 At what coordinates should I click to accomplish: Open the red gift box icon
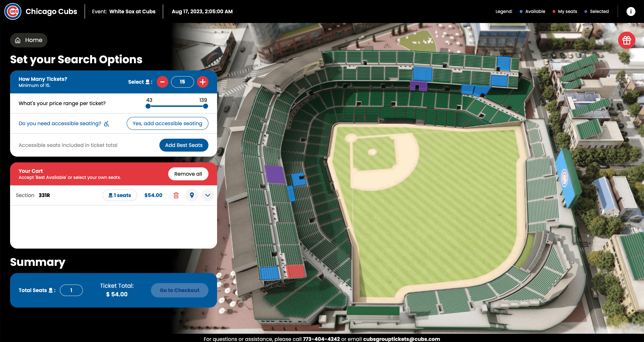[x=627, y=40]
